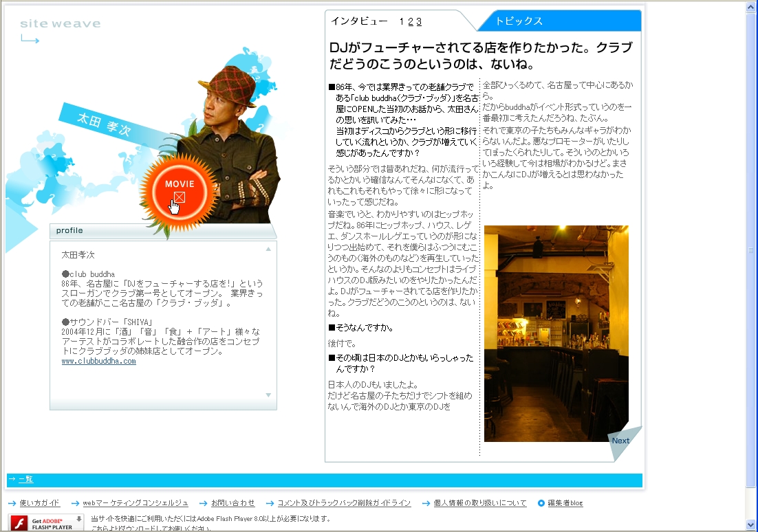
Task: Open the 編集者blog link
Action: (x=565, y=503)
